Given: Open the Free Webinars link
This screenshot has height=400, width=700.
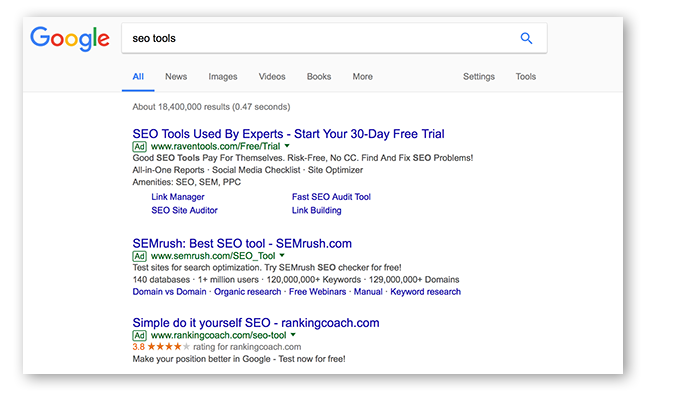Looking at the screenshot, I should click(x=317, y=292).
